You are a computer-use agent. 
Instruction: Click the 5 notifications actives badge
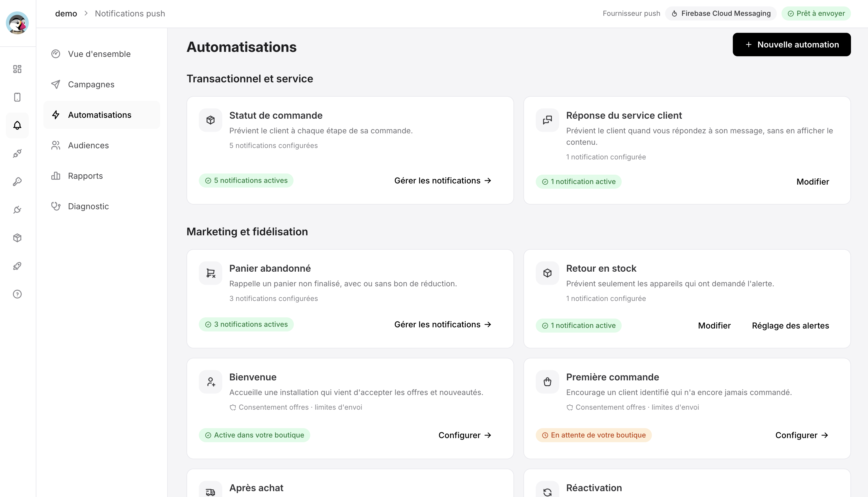(x=246, y=181)
